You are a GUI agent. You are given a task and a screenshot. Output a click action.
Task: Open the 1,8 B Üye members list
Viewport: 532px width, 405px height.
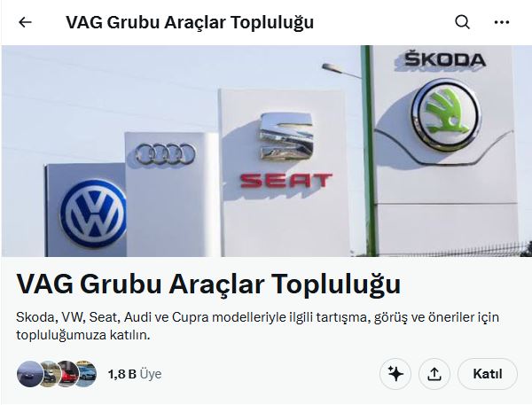135,374
